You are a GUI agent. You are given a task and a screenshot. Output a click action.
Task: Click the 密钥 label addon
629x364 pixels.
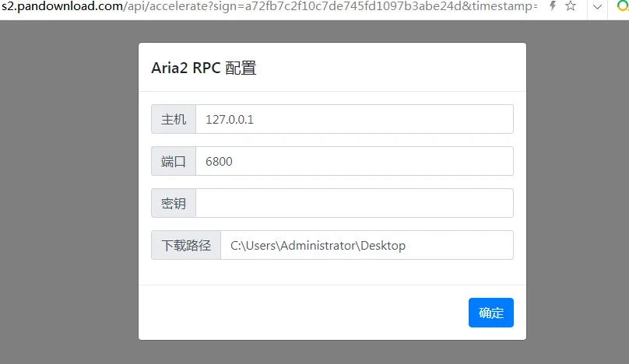coord(174,203)
